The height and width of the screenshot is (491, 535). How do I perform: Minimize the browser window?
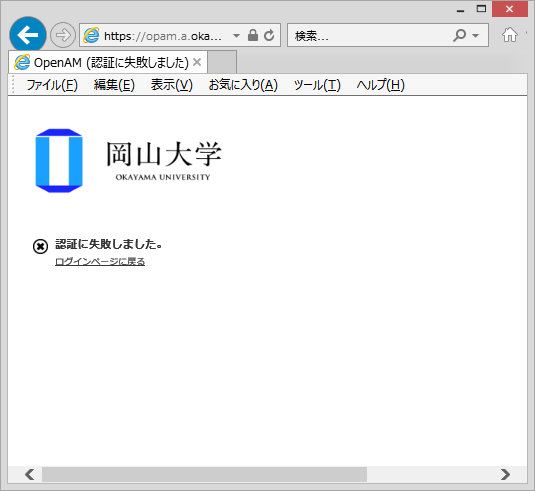[461, 10]
